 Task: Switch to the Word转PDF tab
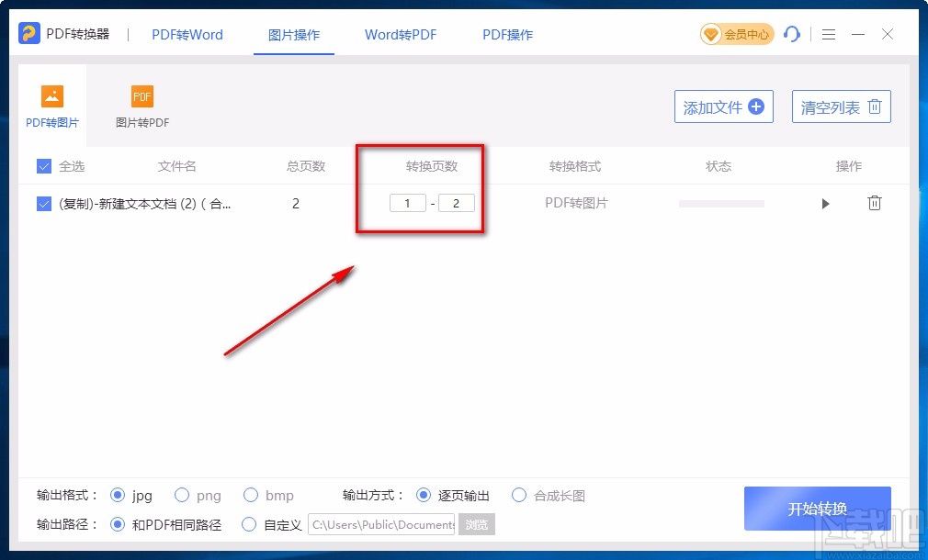400,34
